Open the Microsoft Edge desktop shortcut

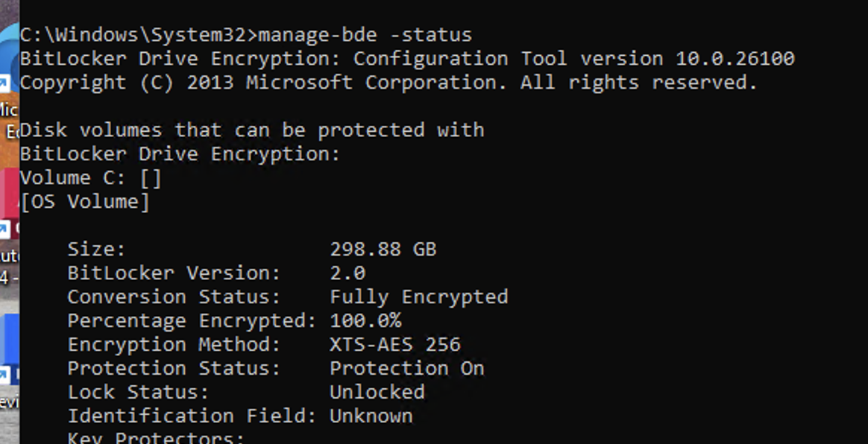(x=10, y=55)
